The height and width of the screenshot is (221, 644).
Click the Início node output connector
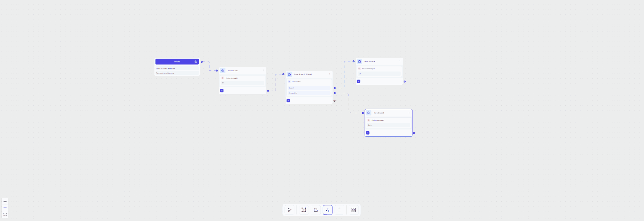point(202,62)
